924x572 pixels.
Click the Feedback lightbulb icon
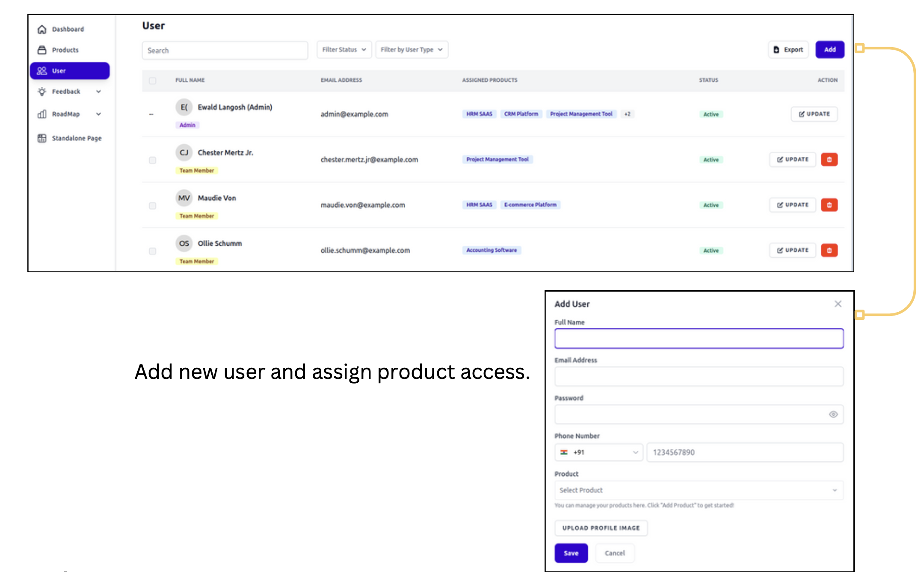42,92
